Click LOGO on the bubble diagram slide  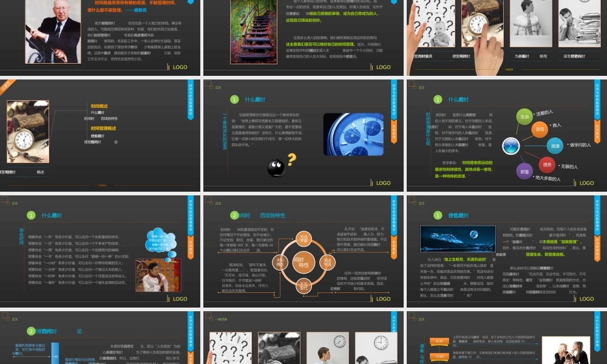point(586,183)
